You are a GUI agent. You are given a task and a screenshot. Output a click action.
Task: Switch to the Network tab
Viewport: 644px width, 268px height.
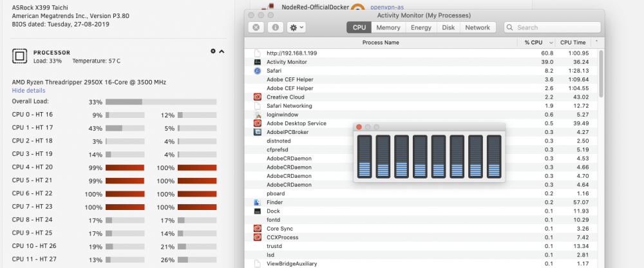(478, 28)
